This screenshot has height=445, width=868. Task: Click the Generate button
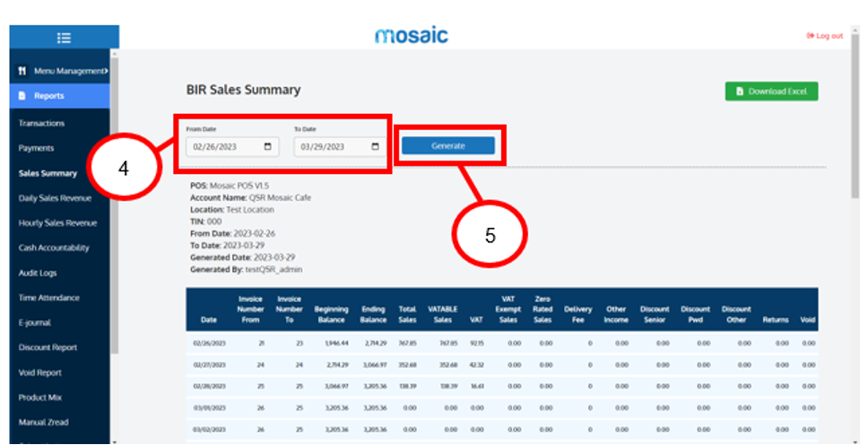click(447, 145)
